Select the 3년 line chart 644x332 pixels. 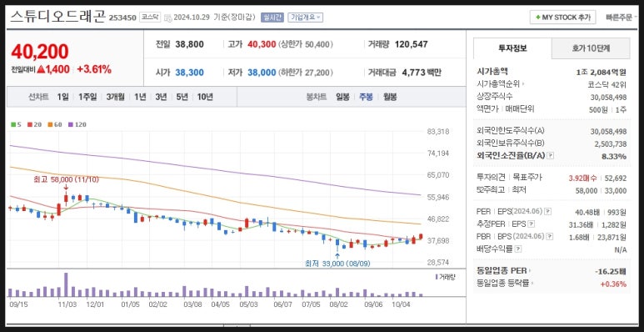[x=161, y=97]
